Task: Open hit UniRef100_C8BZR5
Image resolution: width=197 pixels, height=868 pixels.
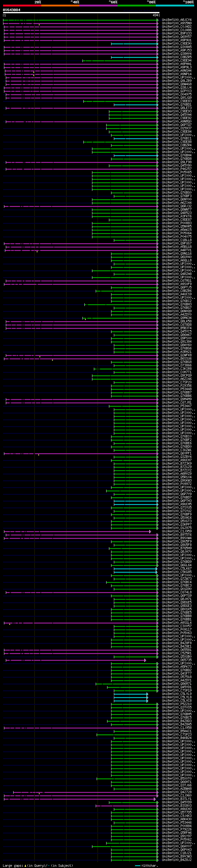Action: (177, 57)
